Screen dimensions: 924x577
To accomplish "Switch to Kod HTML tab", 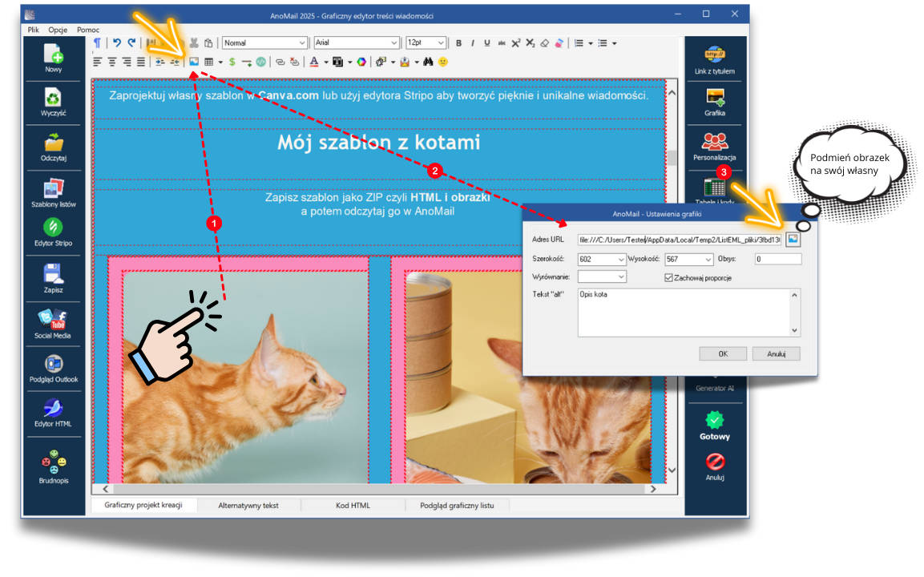I will point(353,505).
